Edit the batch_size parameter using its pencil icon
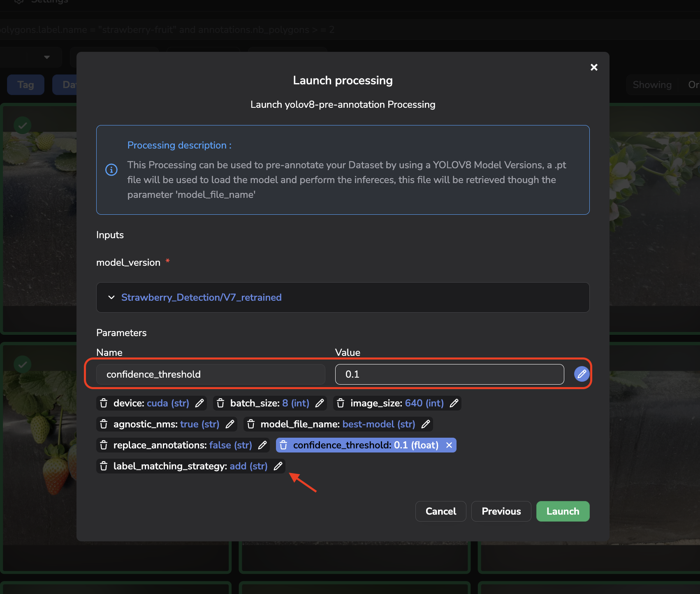700x594 pixels. click(x=319, y=403)
